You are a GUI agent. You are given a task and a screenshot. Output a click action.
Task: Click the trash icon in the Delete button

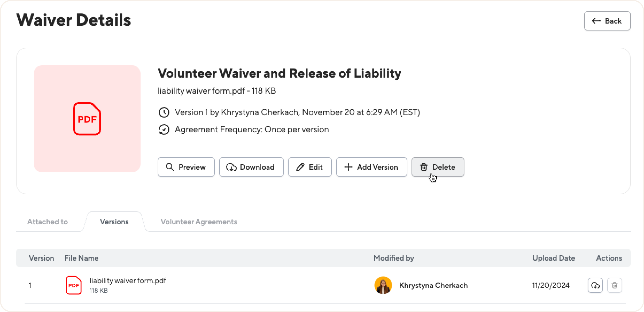[424, 167]
